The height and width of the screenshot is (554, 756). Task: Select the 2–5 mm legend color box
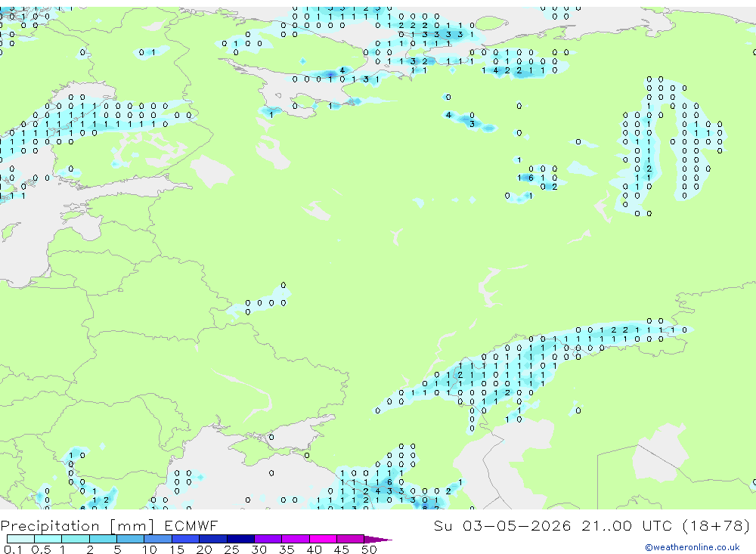click(x=103, y=539)
